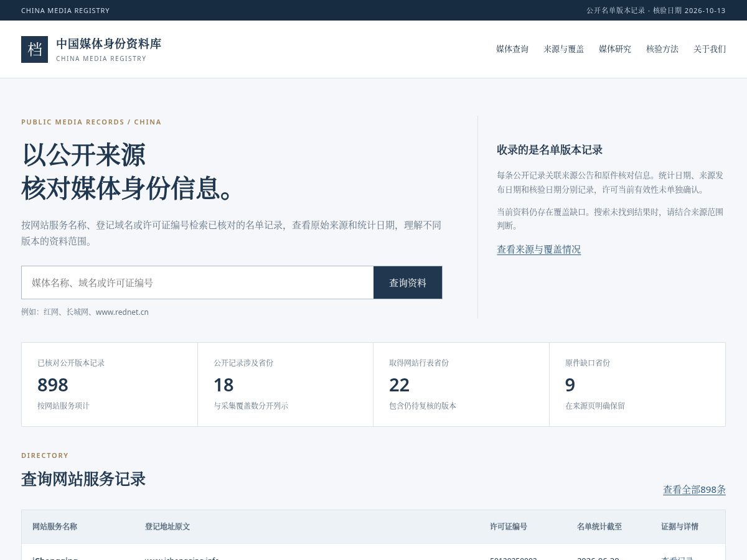The image size is (747, 560).
Task: Click the 查询网站服务记录 section heading
Action: point(83,479)
